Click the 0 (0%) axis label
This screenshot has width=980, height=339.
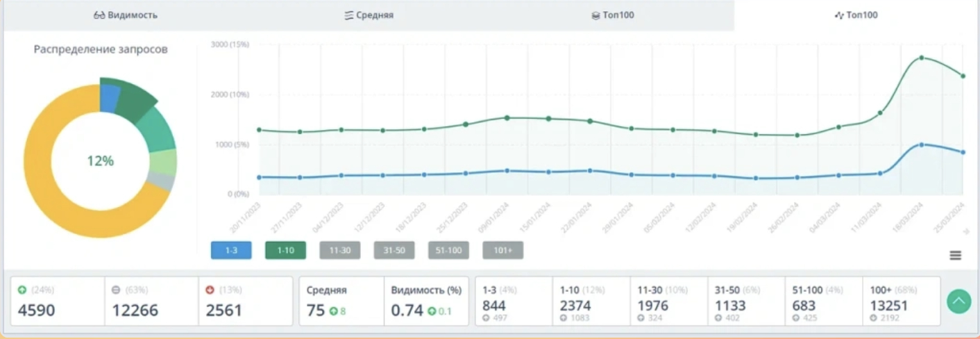[237, 194]
